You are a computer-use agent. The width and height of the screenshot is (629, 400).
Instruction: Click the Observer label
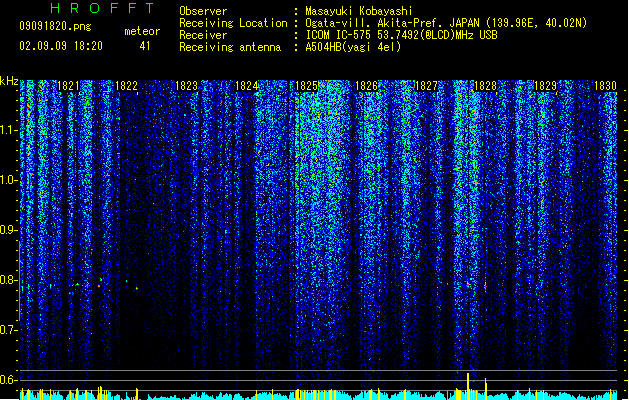203,11
